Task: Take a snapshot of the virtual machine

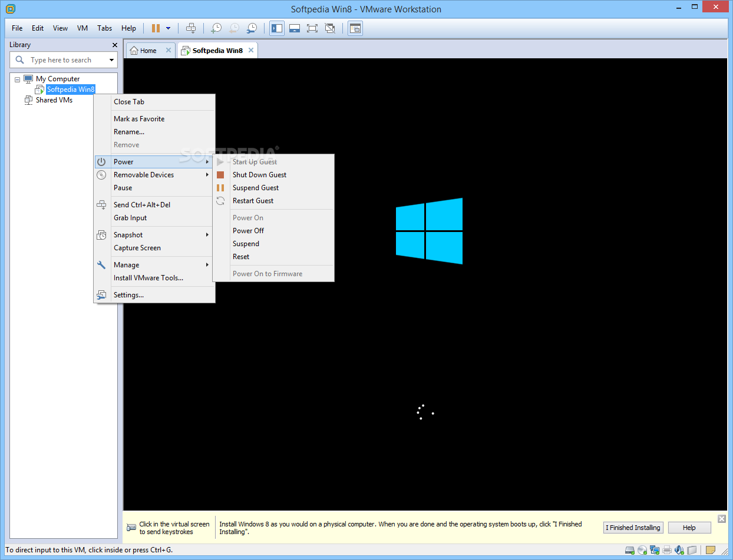Action: [216, 28]
